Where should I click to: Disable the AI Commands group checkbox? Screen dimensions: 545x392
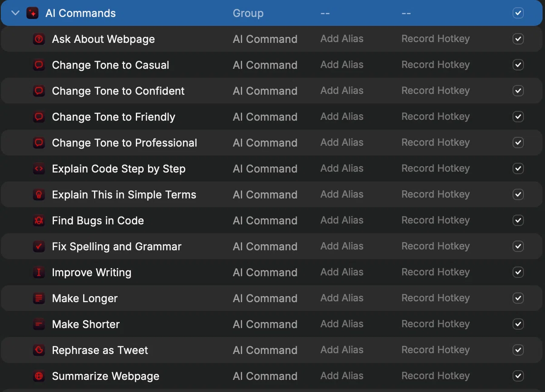coord(518,13)
